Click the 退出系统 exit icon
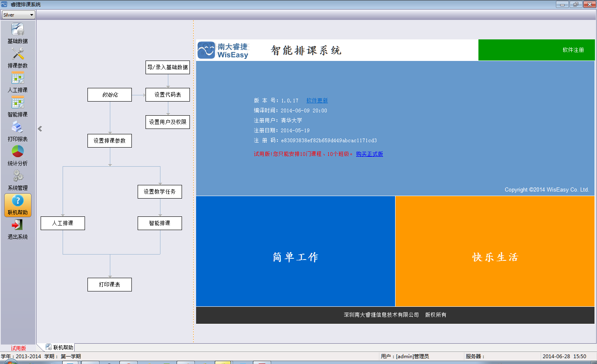This screenshot has width=597, height=364. coord(17,226)
